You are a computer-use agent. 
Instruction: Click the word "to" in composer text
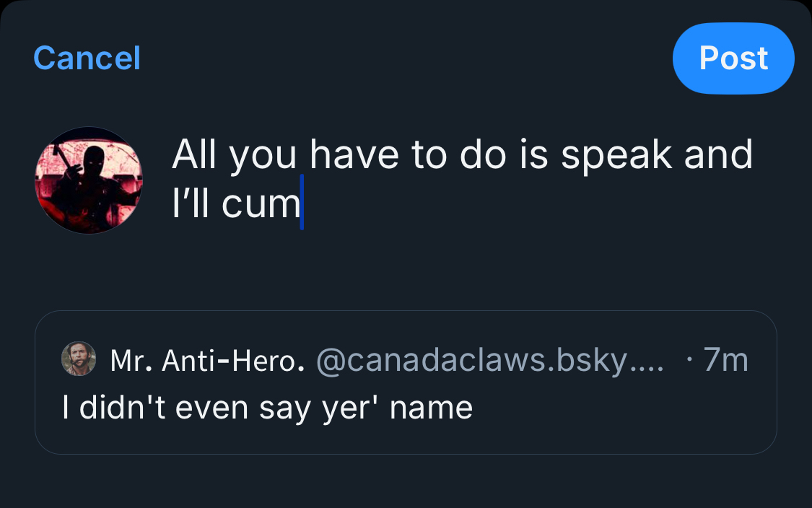click(x=428, y=154)
